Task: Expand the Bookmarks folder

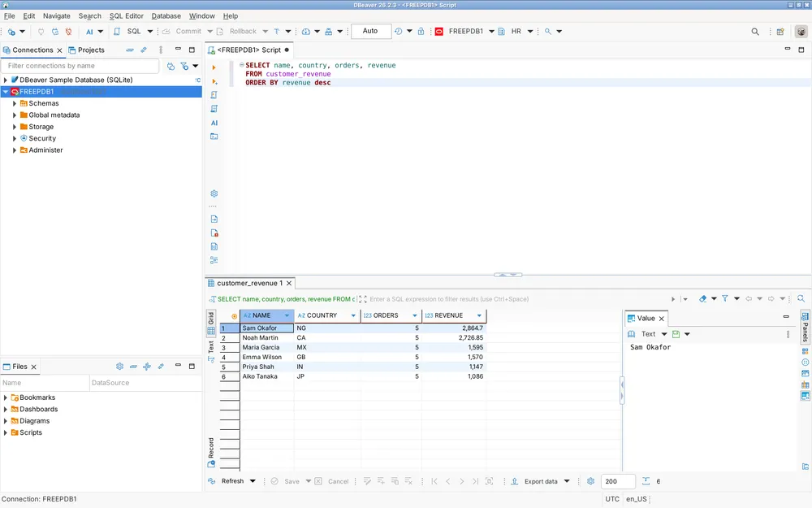Action: click(x=5, y=397)
